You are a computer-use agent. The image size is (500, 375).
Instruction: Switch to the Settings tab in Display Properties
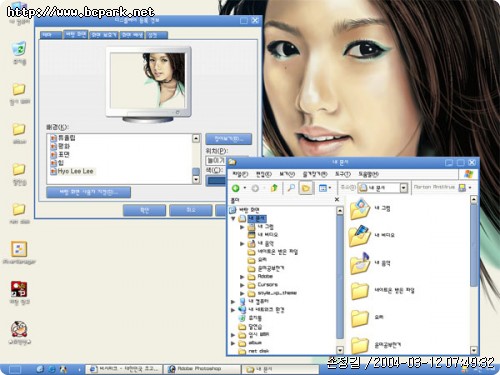156,35
